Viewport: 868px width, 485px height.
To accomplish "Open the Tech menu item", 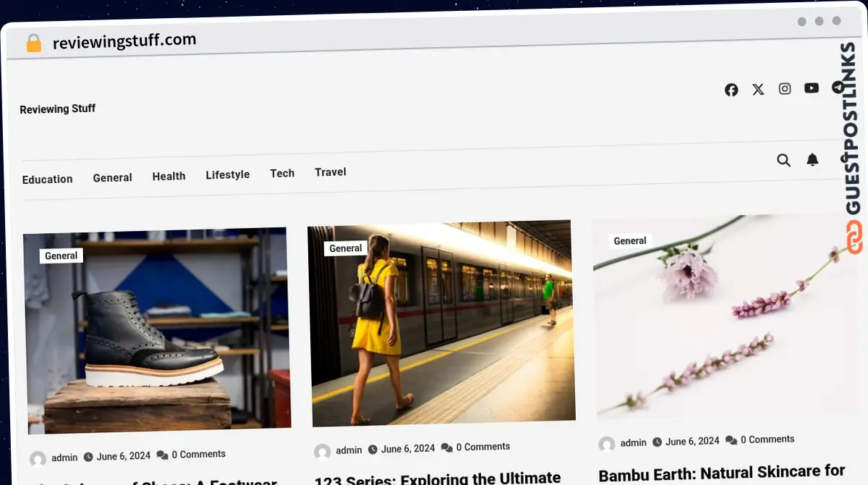I will click(x=282, y=173).
